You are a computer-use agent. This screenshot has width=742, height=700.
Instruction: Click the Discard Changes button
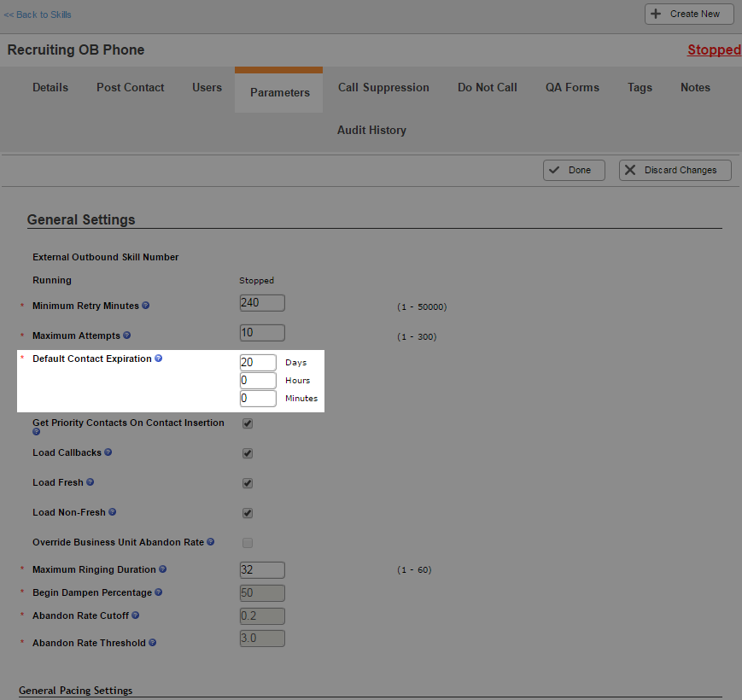(x=675, y=170)
